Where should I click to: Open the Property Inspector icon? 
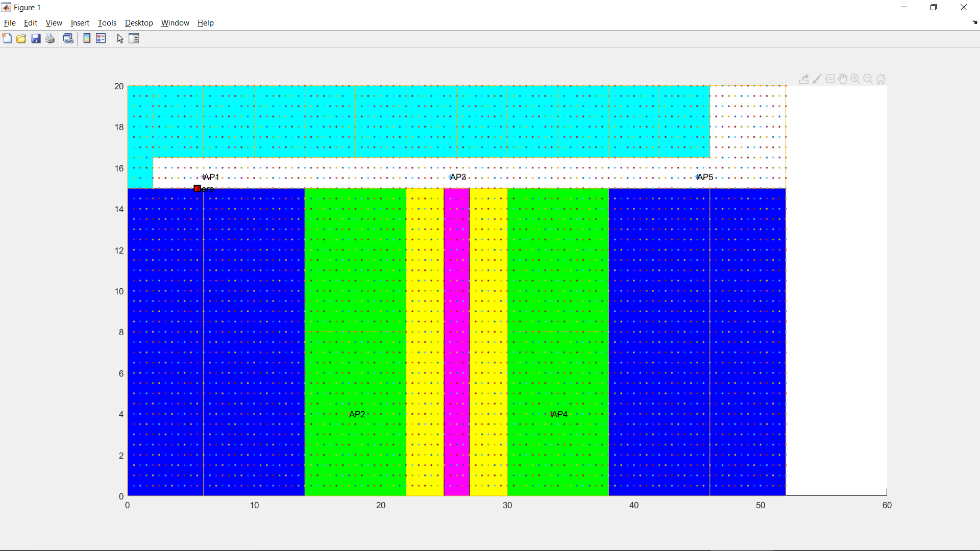pos(134,39)
